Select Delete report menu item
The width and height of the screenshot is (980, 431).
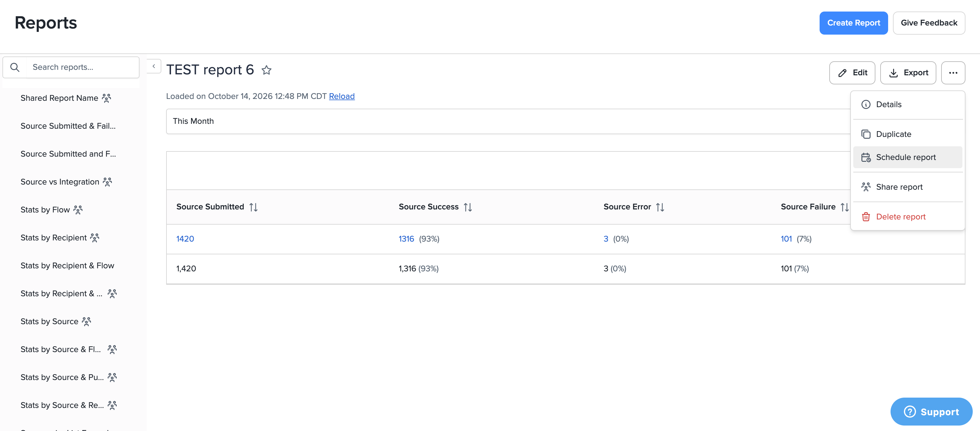(x=908, y=217)
